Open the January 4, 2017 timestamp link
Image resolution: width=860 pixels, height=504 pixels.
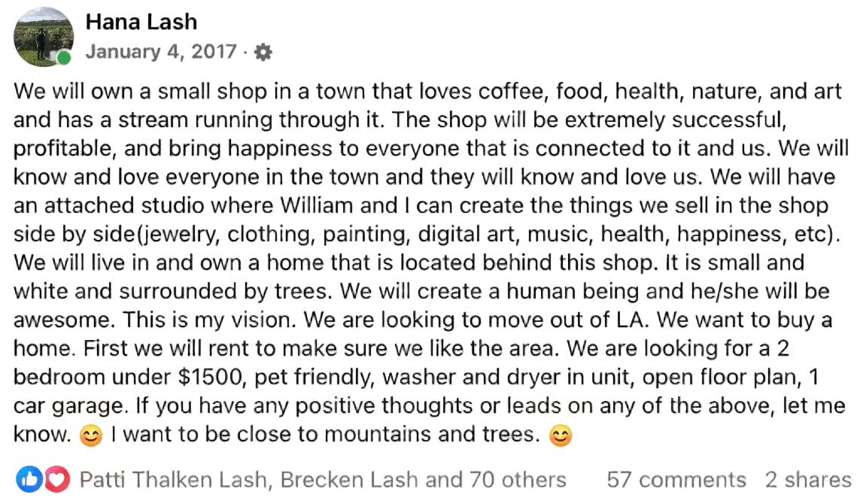point(160,53)
